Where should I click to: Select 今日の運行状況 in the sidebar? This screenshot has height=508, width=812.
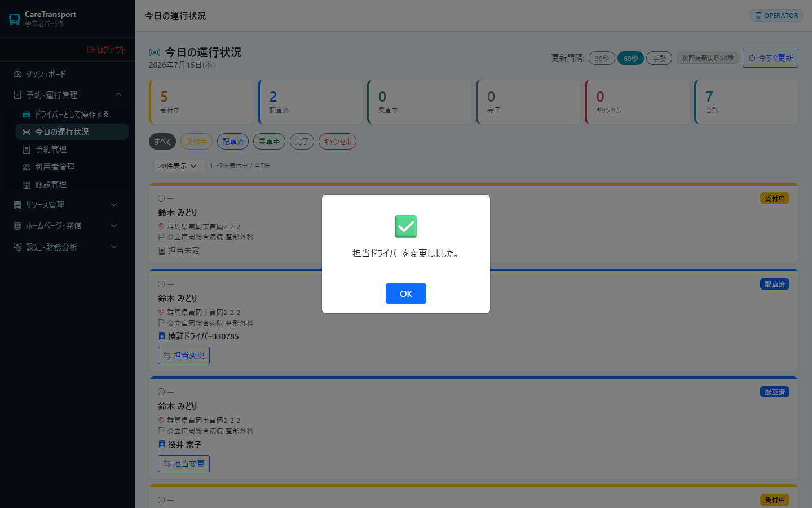[72, 132]
